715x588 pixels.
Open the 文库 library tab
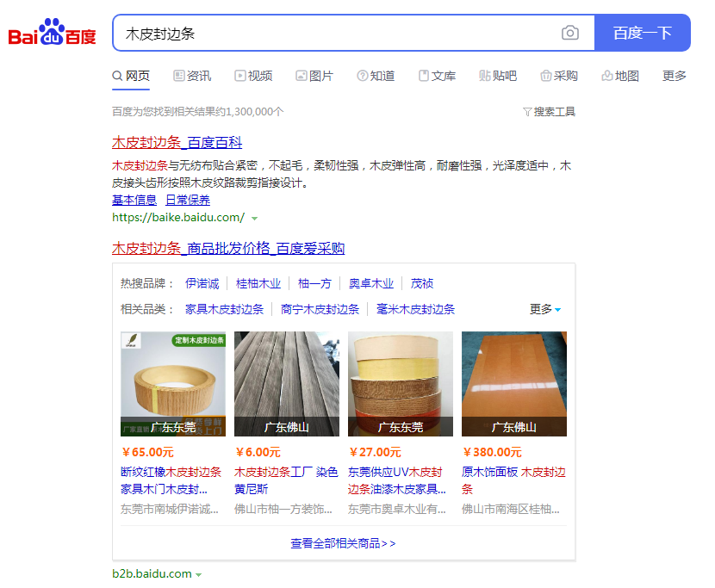click(437, 76)
